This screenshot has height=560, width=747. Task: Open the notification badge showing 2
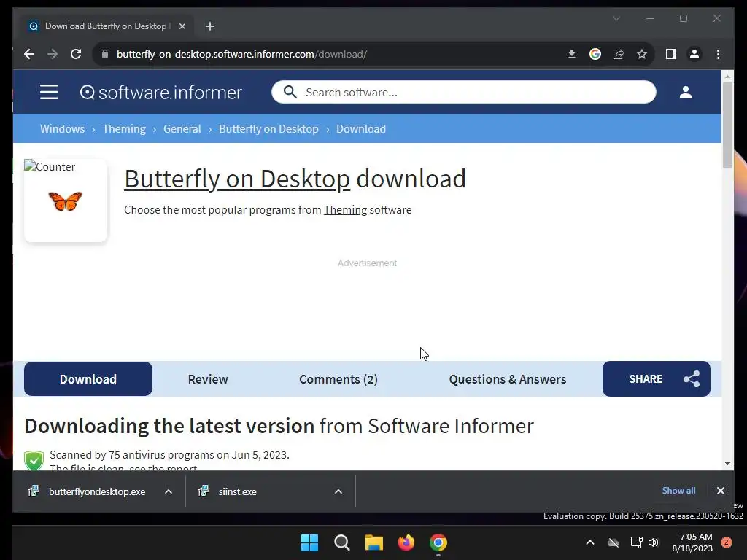[x=727, y=542]
